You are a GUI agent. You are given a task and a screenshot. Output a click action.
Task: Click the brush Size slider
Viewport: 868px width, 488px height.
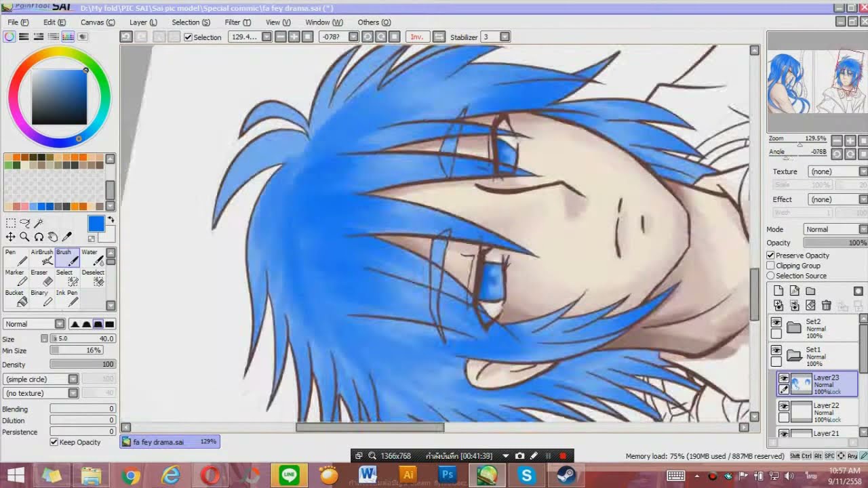[82, 338]
